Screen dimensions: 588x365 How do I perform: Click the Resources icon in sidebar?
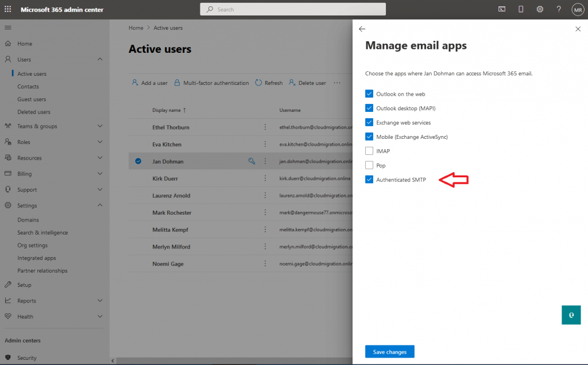8,158
